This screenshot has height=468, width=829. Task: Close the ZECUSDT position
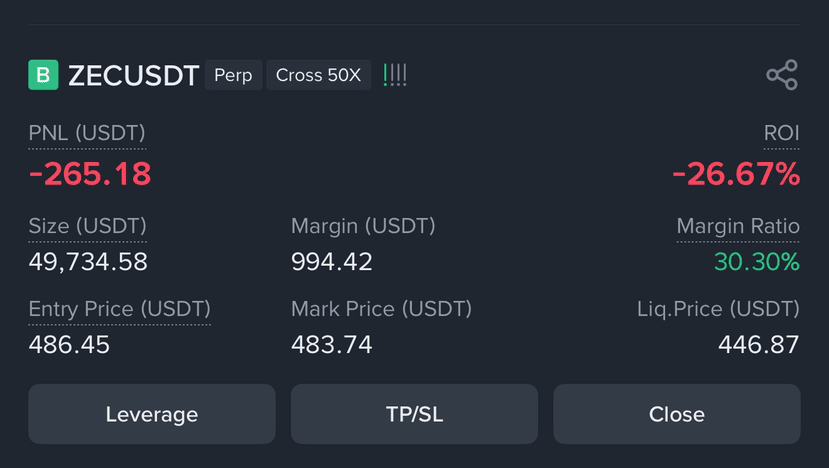click(677, 414)
